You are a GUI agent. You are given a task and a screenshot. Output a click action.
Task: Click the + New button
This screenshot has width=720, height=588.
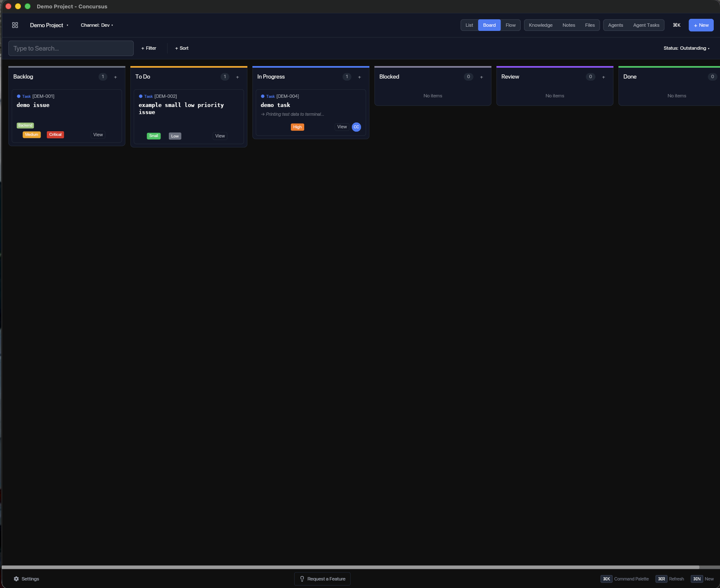coord(701,25)
